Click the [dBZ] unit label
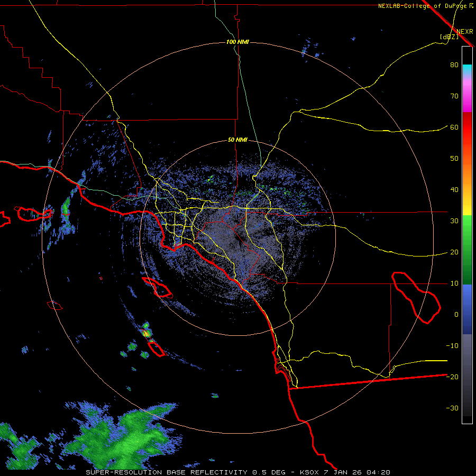The image size is (476, 476). pyautogui.click(x=449, y=36)
